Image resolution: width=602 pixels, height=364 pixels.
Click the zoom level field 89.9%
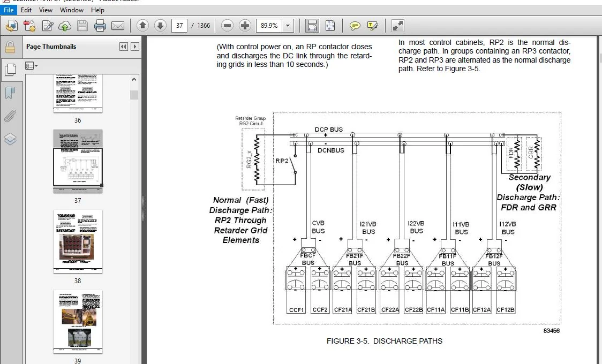coord(269,26)
